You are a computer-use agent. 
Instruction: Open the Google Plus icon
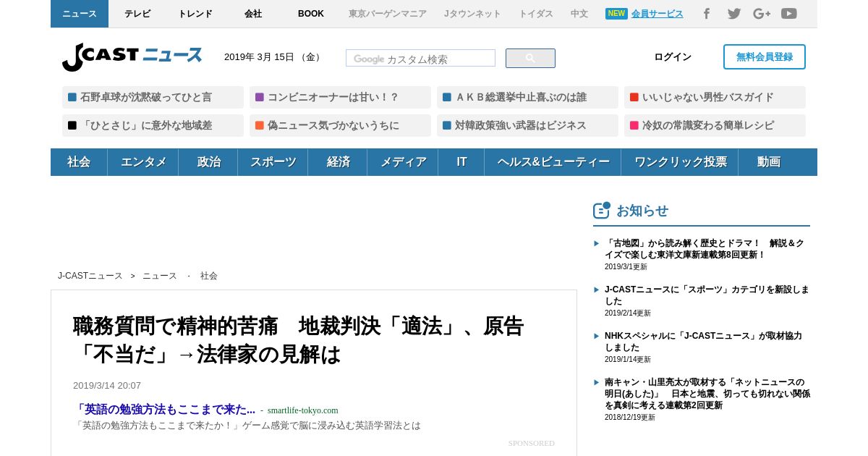(x=762, y=14)
